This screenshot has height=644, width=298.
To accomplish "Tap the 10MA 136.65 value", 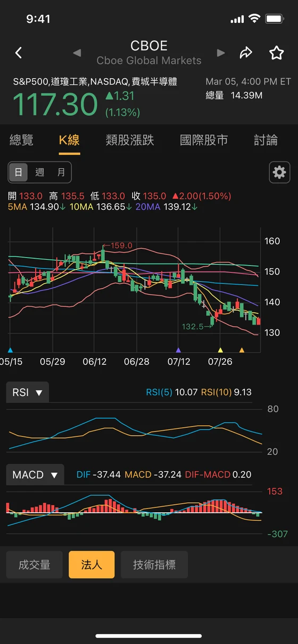I will click(x=101, y=207).
